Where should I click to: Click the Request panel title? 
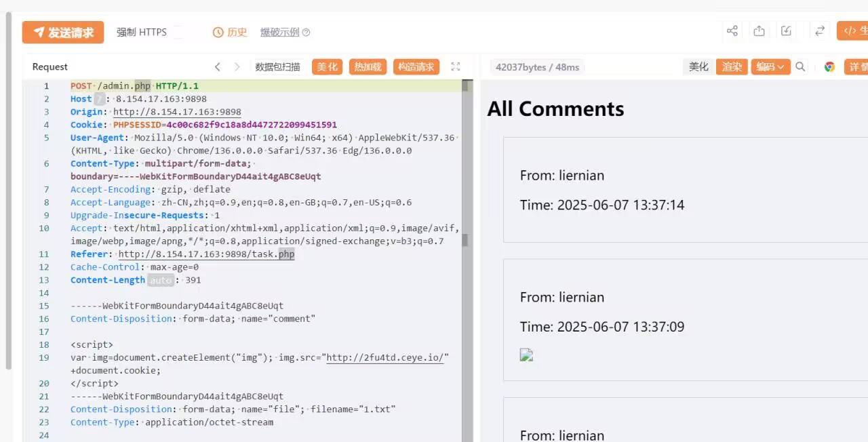pyautogui.click(x=50, y=66)
